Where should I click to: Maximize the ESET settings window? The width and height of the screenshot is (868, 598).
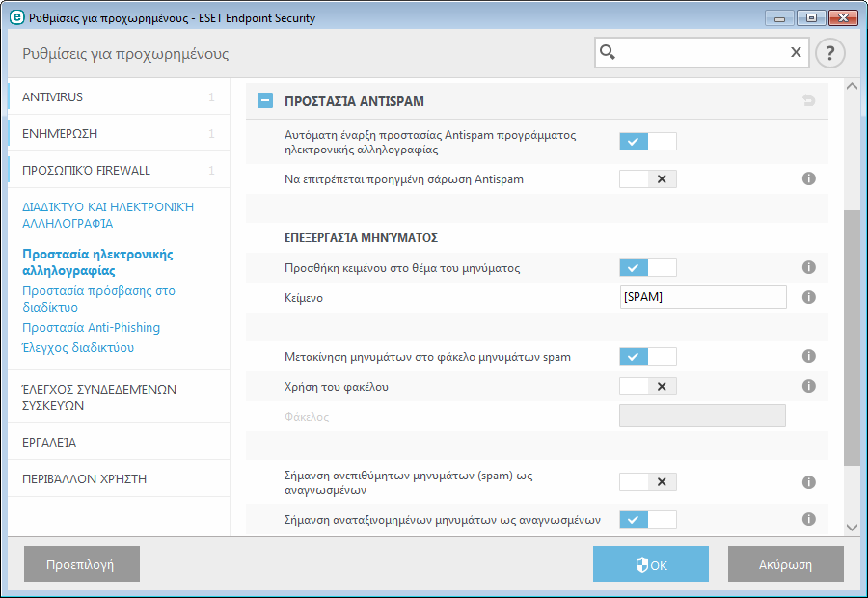811,18
